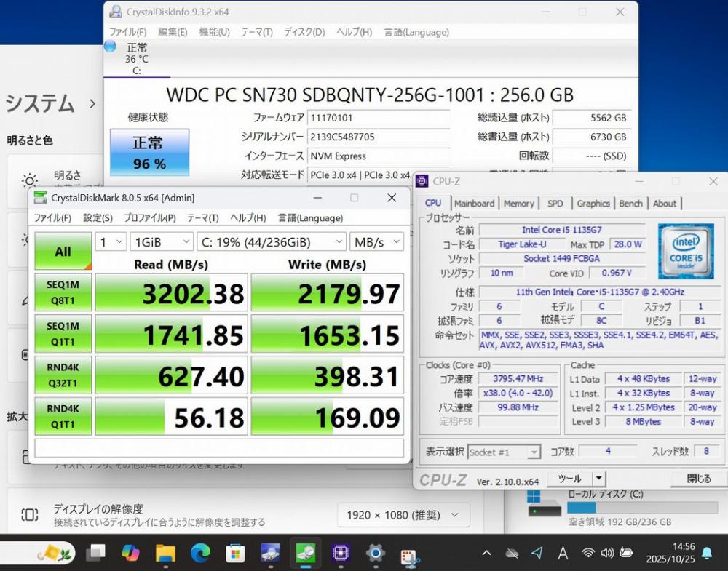Open the arrow next to CPU-Z ツール button
This screenshot has height=571, width=728.
click(599, 478)
